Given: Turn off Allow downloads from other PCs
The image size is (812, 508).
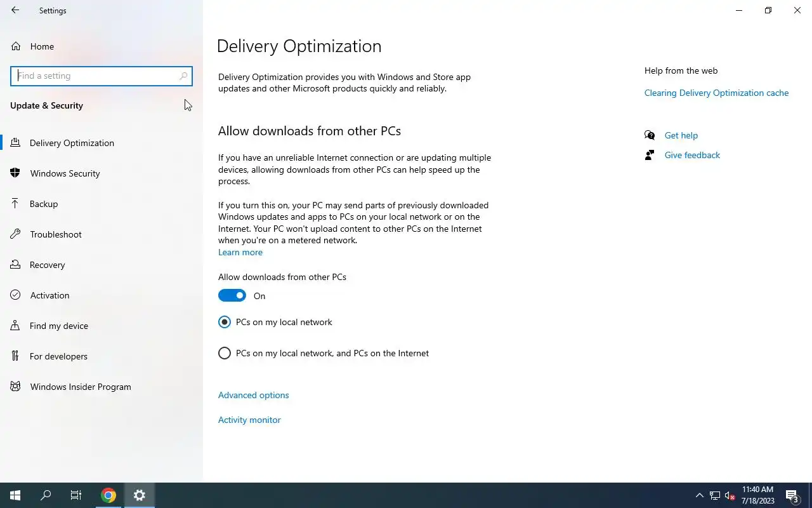Looking at the screenshot, I should tap(232, 296).
